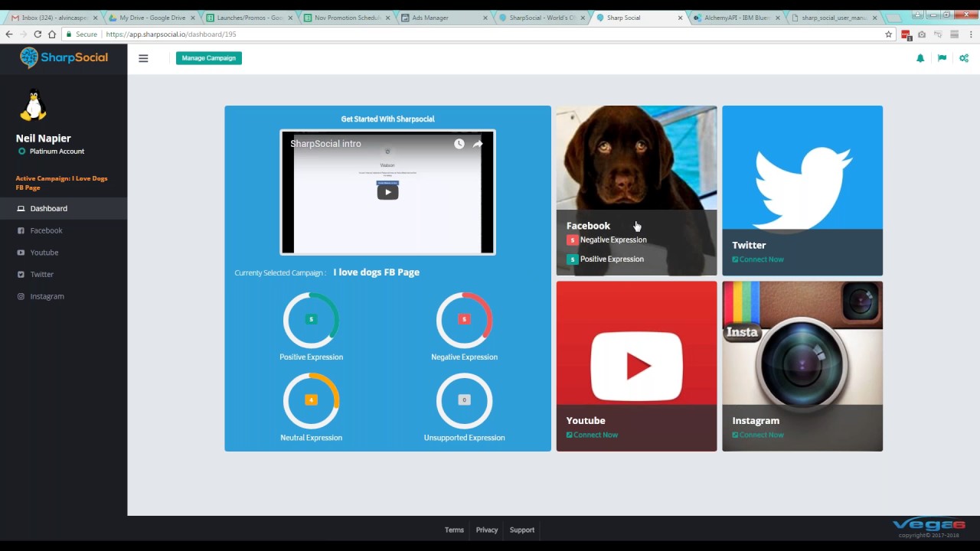
Task: Open the notifications bell icon
Action: pyautogui.click(x=920, y=58)
